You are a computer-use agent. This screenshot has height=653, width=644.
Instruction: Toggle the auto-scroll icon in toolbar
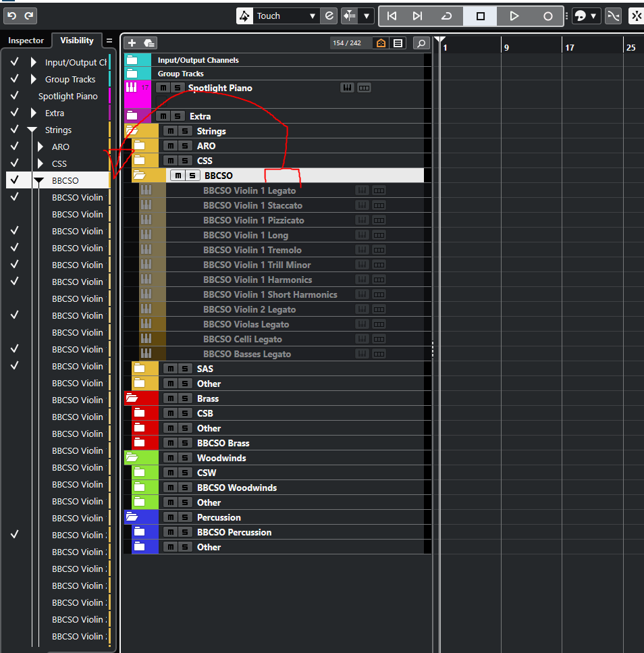[350, 16]
